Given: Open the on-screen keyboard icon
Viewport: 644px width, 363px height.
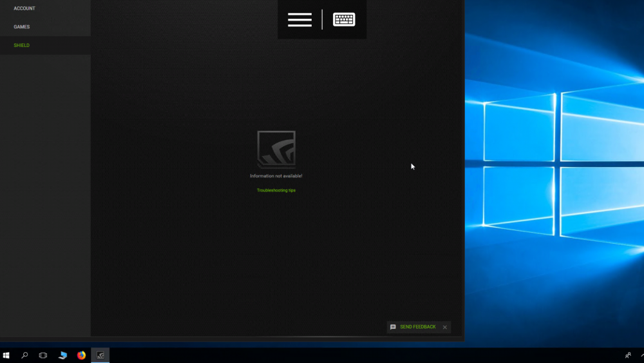Looking at the screenshot, I should point(344,20).
